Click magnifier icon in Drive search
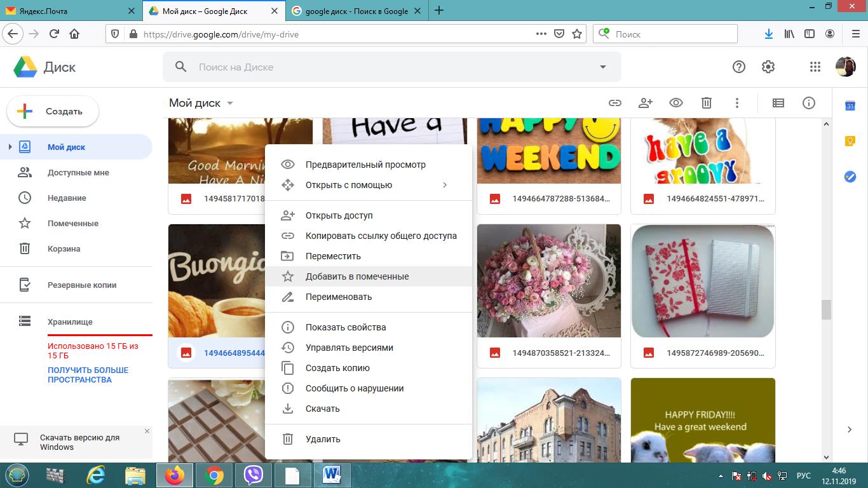 (x=181, y=67)
